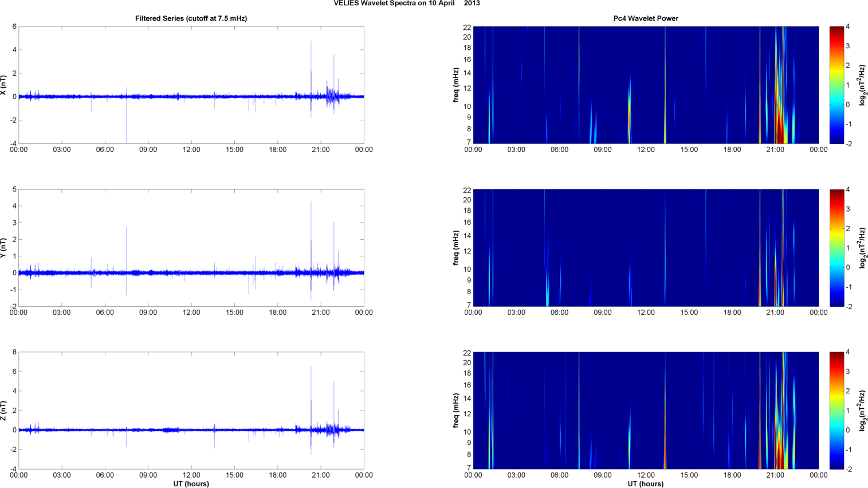
Task: Click the Y component filtered series plot
Action: (x=191, y=248)
